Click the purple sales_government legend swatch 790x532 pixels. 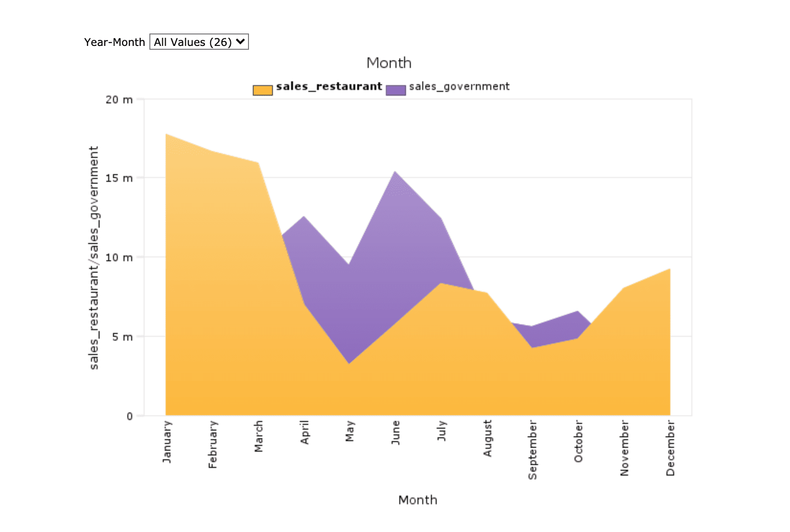pos(395,90)
